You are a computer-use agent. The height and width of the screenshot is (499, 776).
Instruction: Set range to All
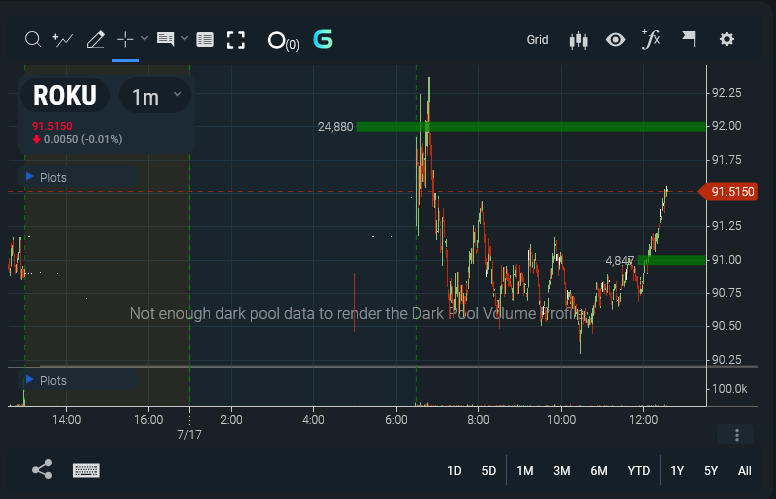pos(745,471)
